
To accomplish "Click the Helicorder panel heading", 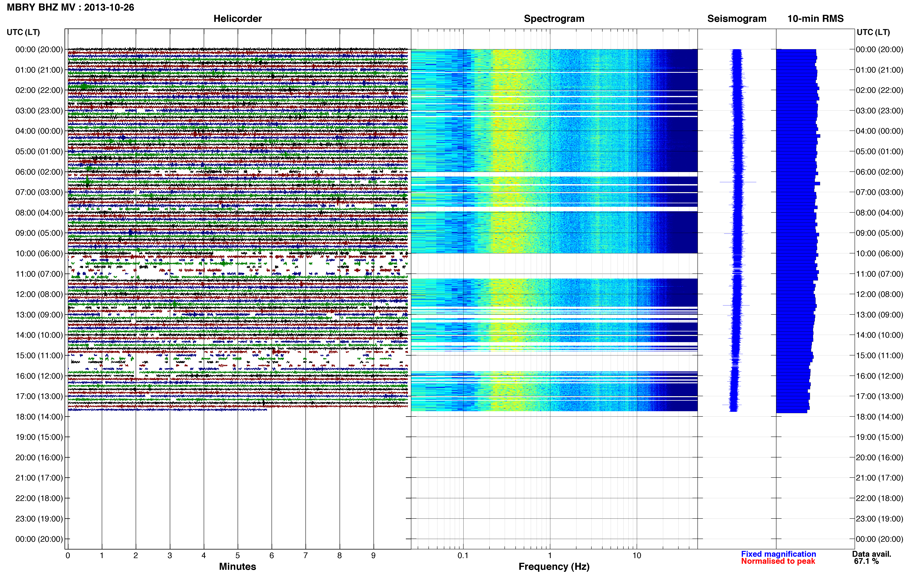I will click(238, 19).
